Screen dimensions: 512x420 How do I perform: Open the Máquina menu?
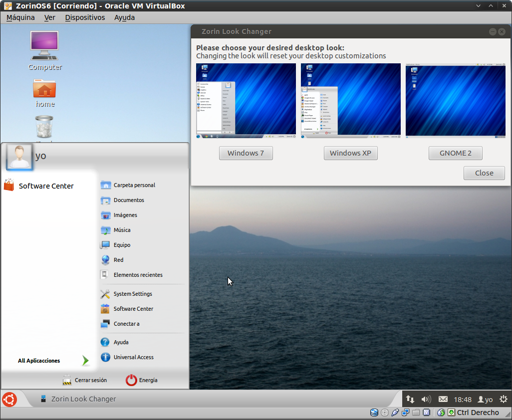pos(20,17)
